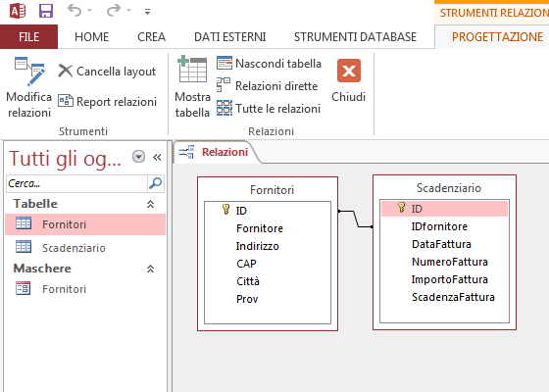Click the Mostra tabella icon
549x392 pixels.
click(192, 69)
